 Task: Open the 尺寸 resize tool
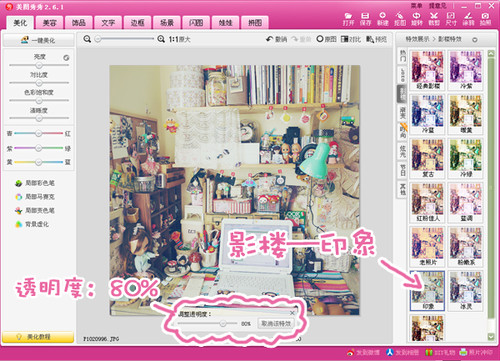[x=451, y=19]
